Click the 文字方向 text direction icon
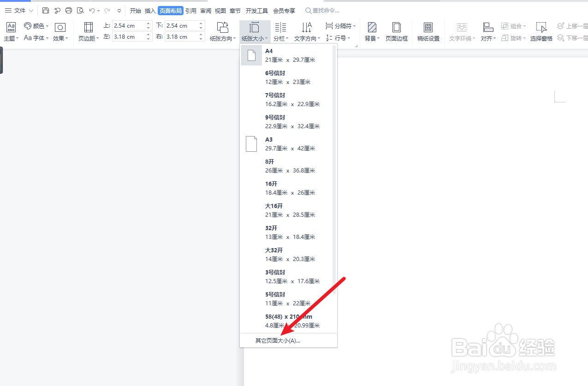Image resolution: width=588 pixels, height=386 pixels. 307,27
